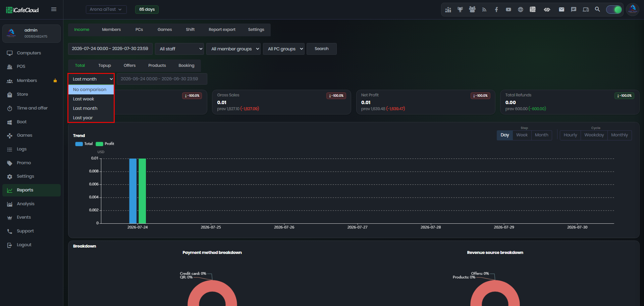Set trend step to Month
644x306 pixels.
(542, 135)
